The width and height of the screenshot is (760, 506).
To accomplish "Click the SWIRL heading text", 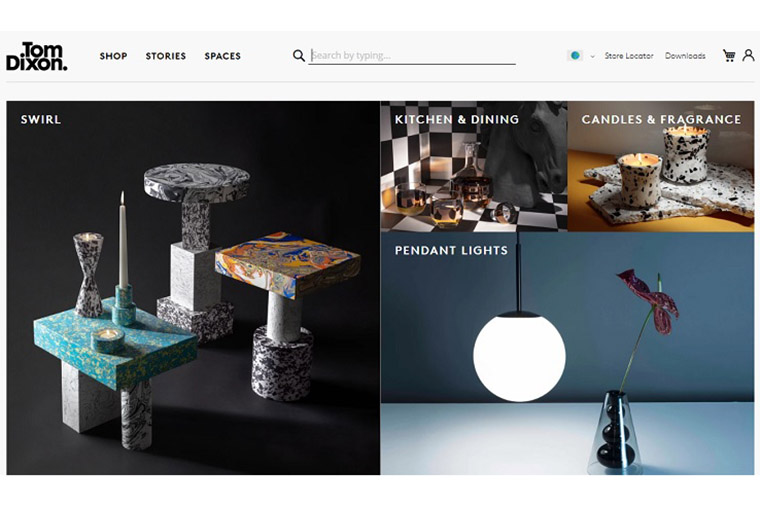I will [x=41, y=120].
